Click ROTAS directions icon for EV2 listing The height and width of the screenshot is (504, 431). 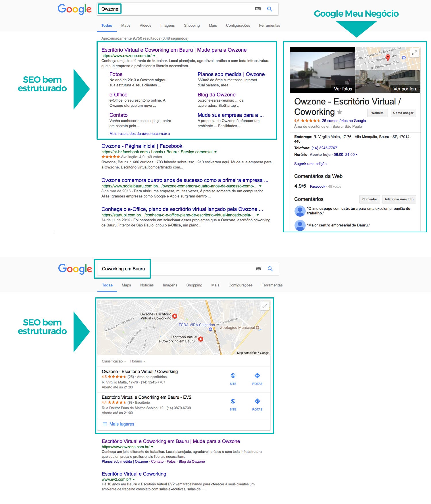257,401
